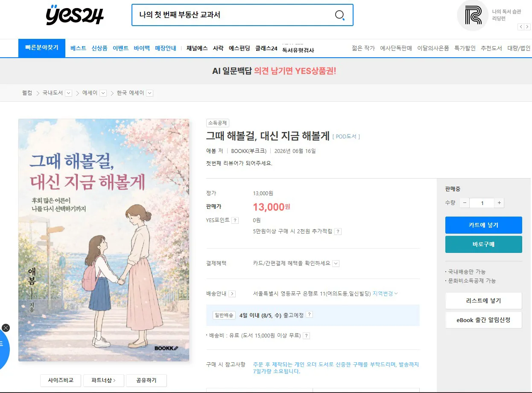Click arrow icon next to 배송안내

click(232, 294)
